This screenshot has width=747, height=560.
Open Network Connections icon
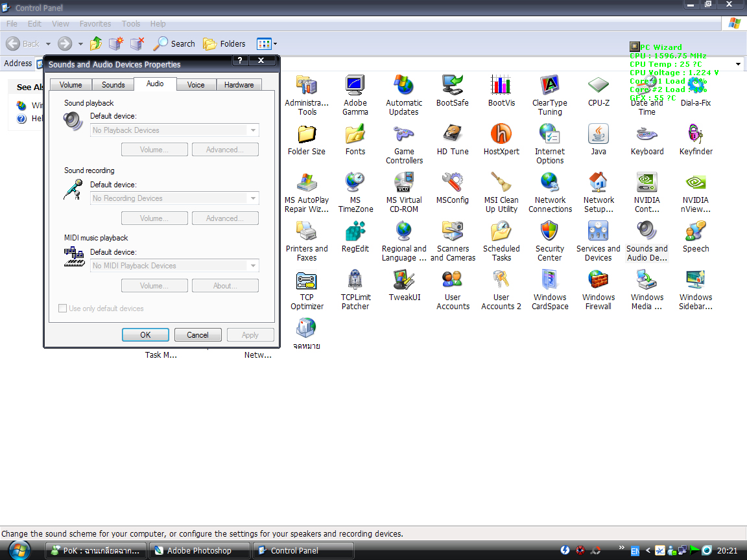[x=550, y=192]
